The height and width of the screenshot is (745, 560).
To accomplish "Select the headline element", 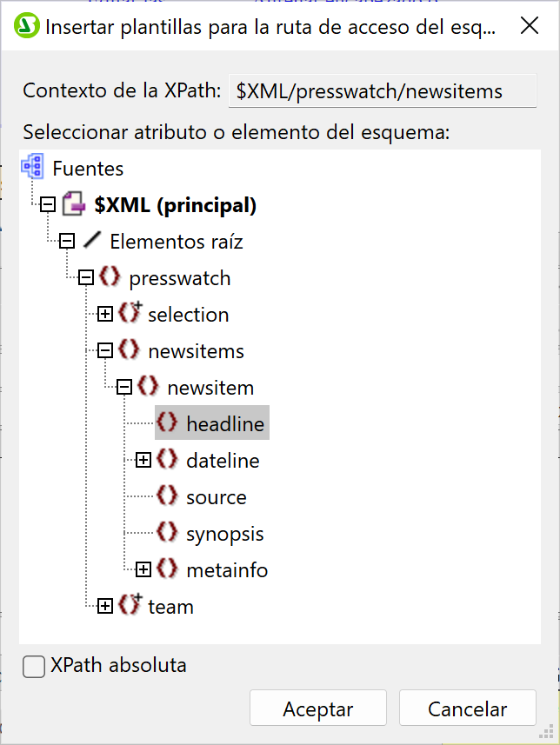I will point(226,424).
